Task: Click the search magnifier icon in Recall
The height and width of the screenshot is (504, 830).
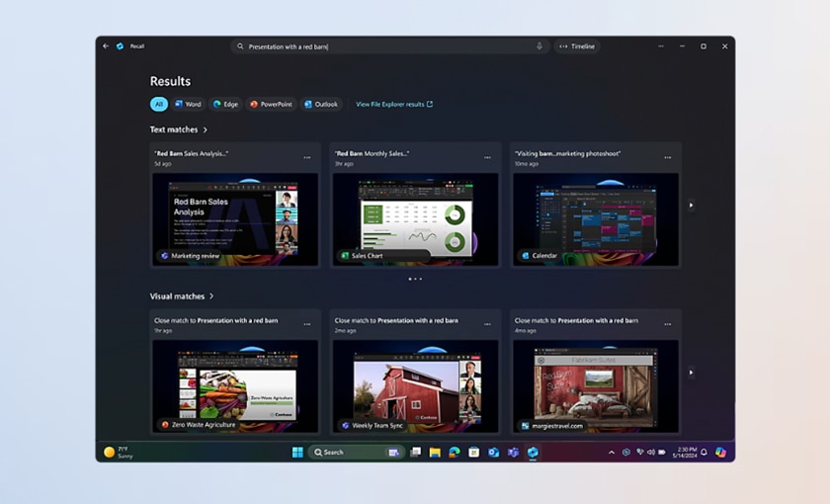Action: [x=240, y=46]
